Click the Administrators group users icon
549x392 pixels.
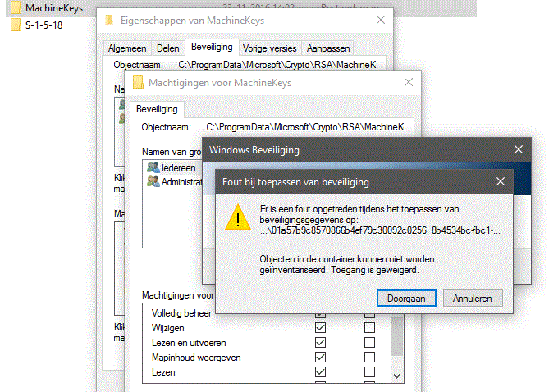click(x=153, y=181)
